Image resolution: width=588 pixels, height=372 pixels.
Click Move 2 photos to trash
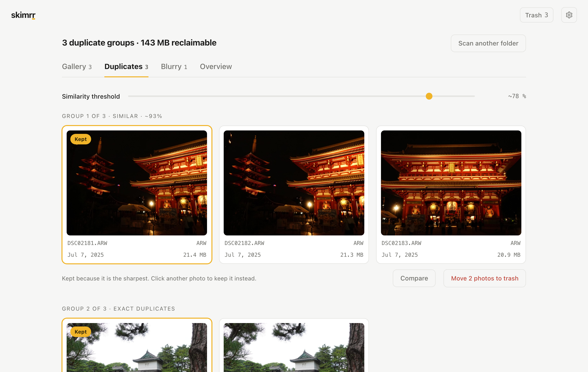(x=485, y=278)
